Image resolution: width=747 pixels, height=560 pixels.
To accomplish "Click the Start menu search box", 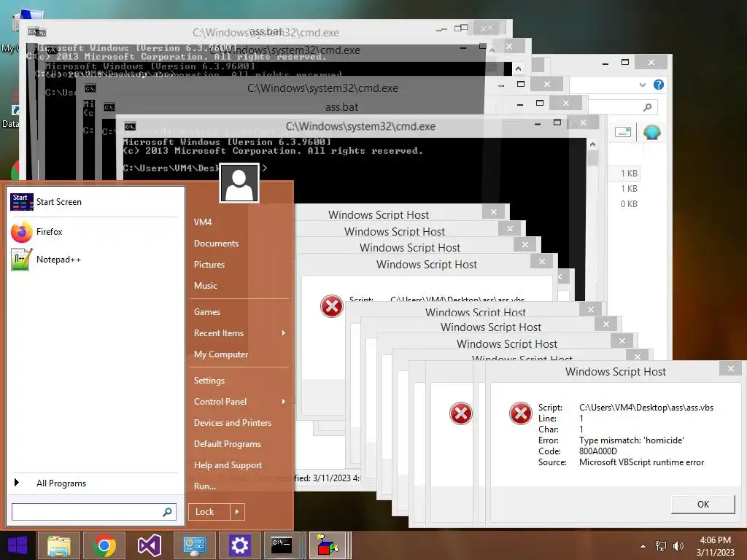I will click(94, 512).
